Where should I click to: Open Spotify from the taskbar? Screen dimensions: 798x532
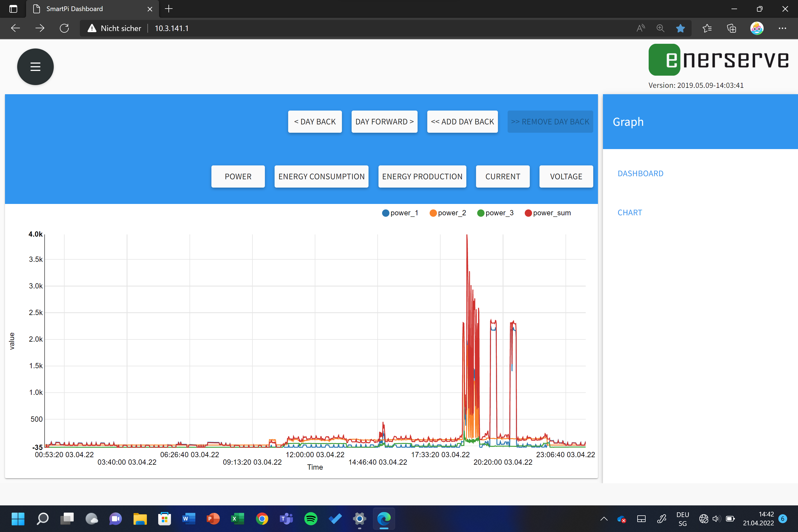(310, 518)
